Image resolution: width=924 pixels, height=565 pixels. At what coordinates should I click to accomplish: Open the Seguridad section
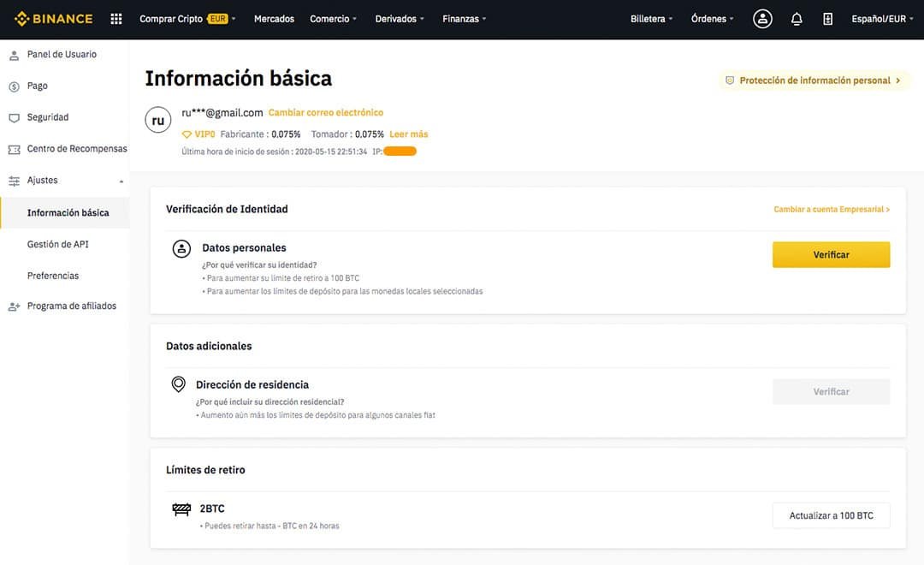[48, 116]
